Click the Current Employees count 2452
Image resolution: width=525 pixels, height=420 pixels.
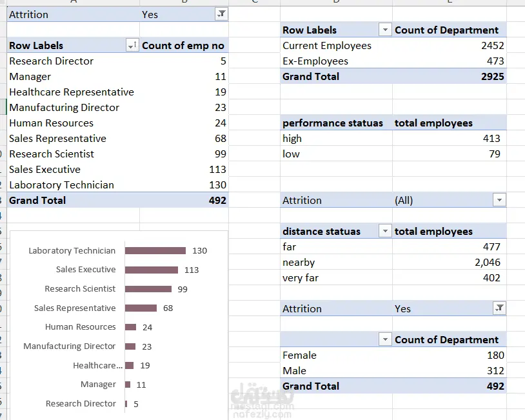450,45
